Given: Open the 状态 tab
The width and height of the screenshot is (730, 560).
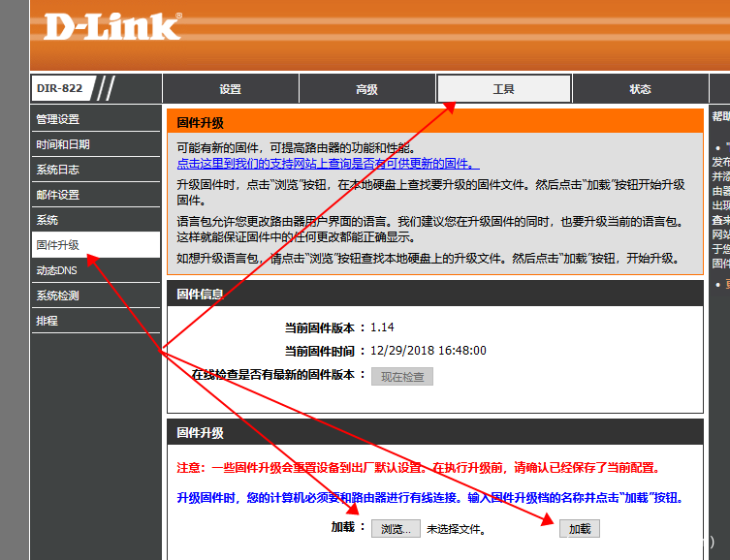Looking at the screenshot, I should click(x=640, y=89).
